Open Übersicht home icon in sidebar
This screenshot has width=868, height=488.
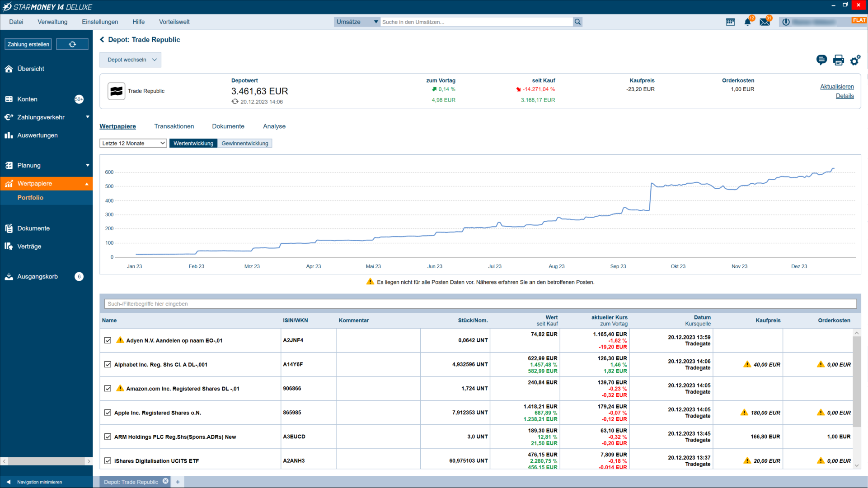click(x=9, y=69)
